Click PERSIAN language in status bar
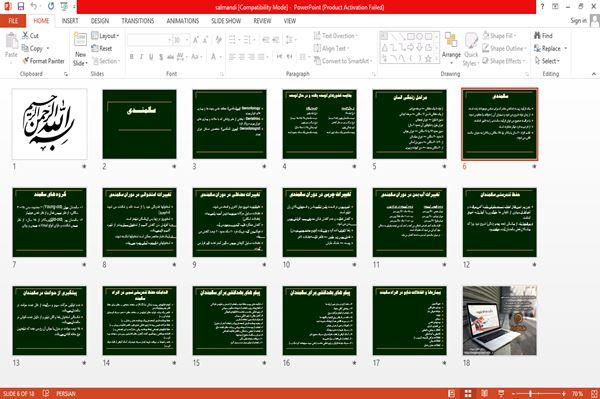Image resolution: width=600 pixels, height=399 pixels. 66,394
